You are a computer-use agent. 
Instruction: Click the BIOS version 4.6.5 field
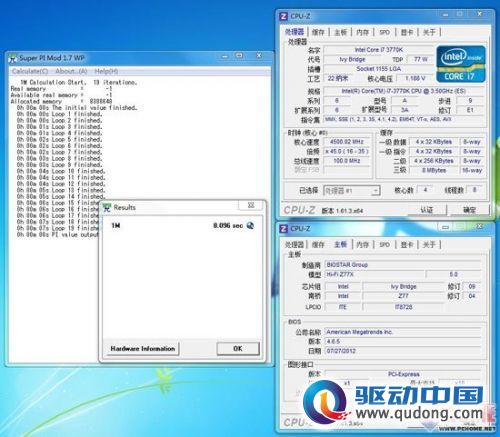coord(403,342)
